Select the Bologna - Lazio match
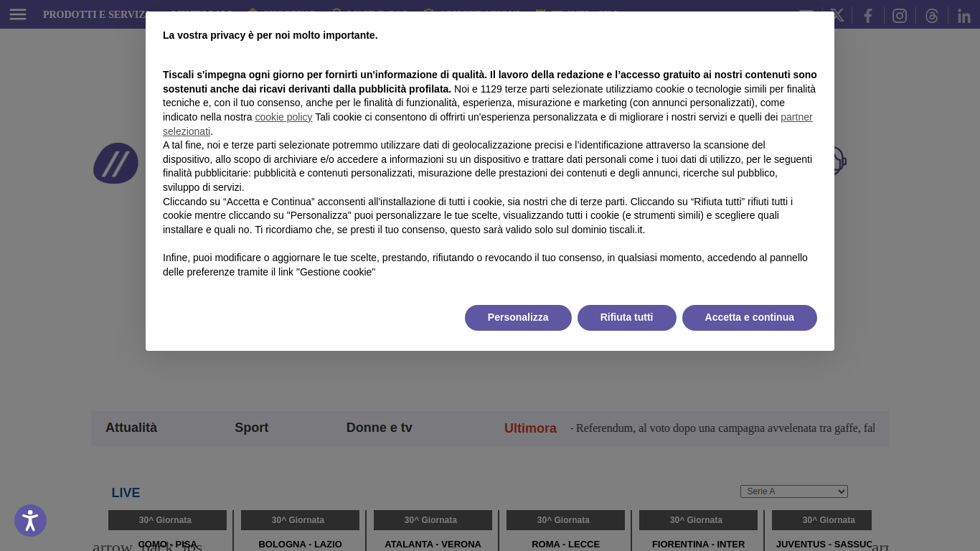This screenshot has width=980, height=551. point(301,545)
